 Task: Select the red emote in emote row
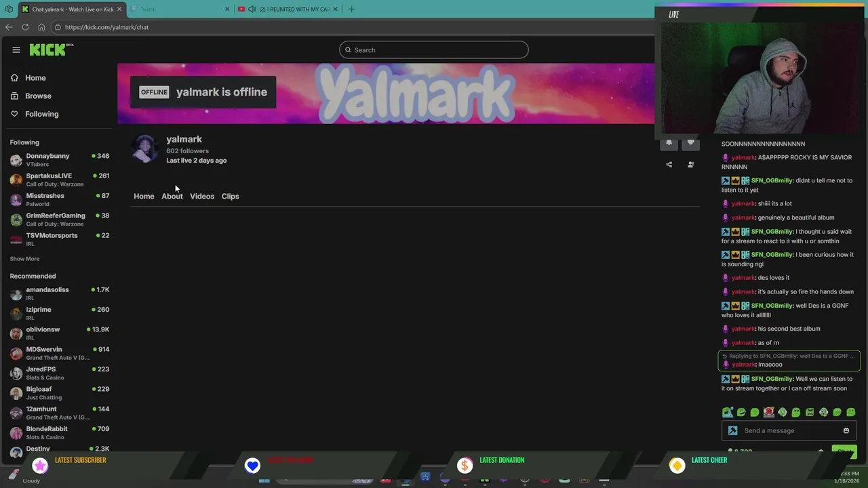click(768, 412)
